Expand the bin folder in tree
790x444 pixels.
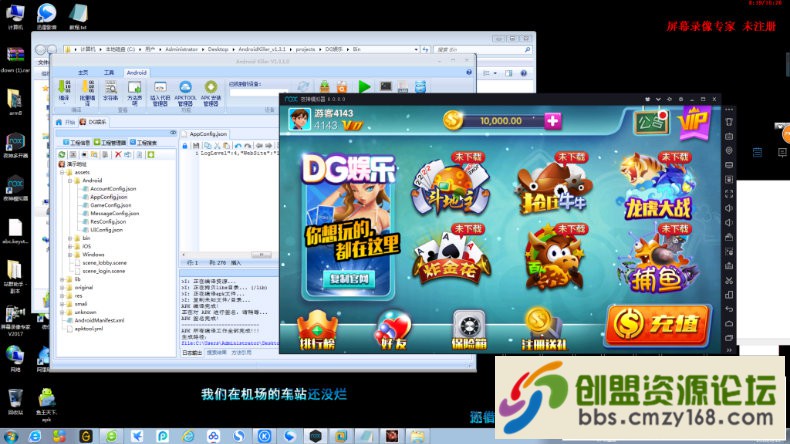pos(70,238)
